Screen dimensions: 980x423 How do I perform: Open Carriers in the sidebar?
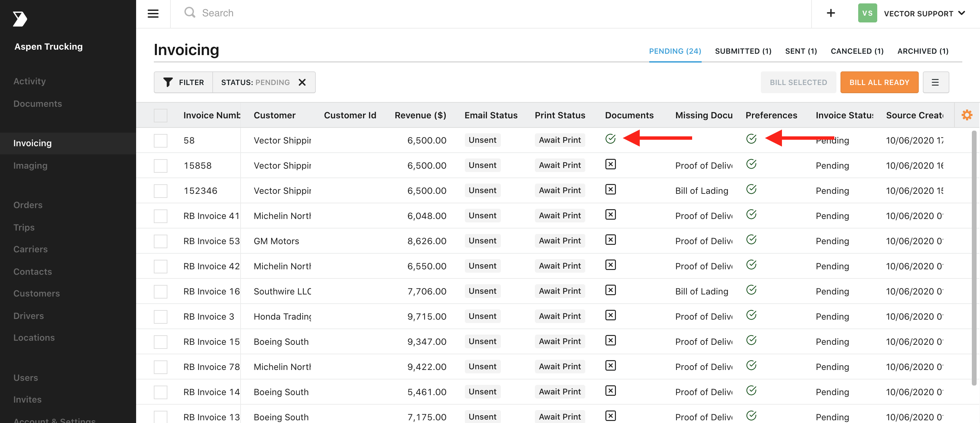coord(30,249)
